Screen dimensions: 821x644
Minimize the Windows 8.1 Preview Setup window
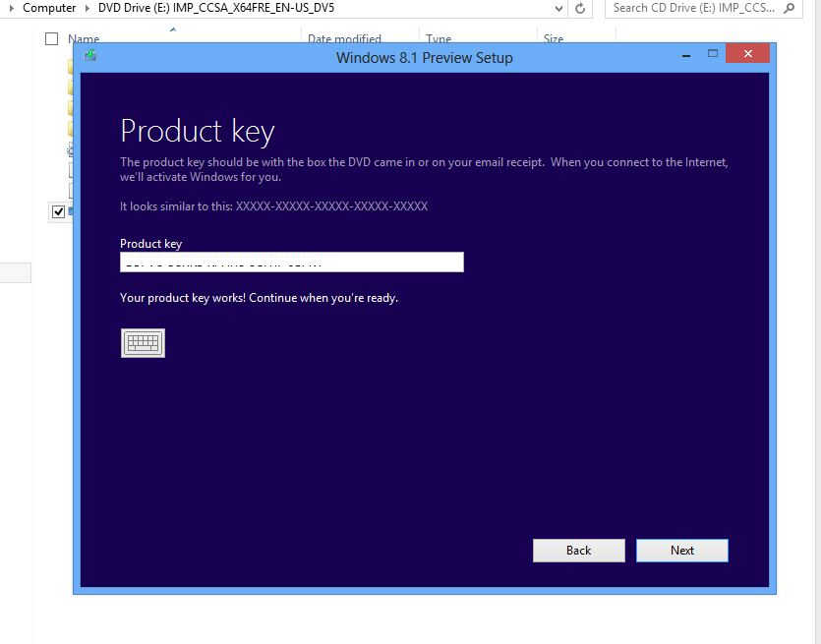pos(686,55)
